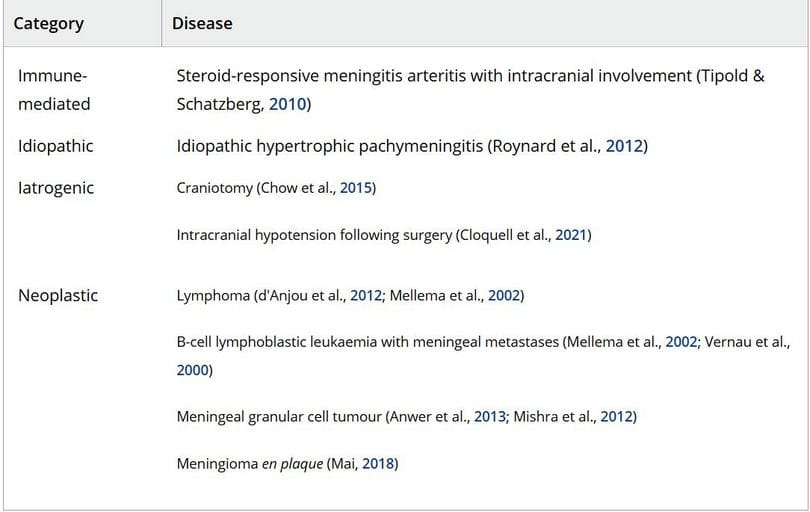Click the Idiopathic hypertrophic pachymeningitis text
810x512 pixels.
pos(330,146)
